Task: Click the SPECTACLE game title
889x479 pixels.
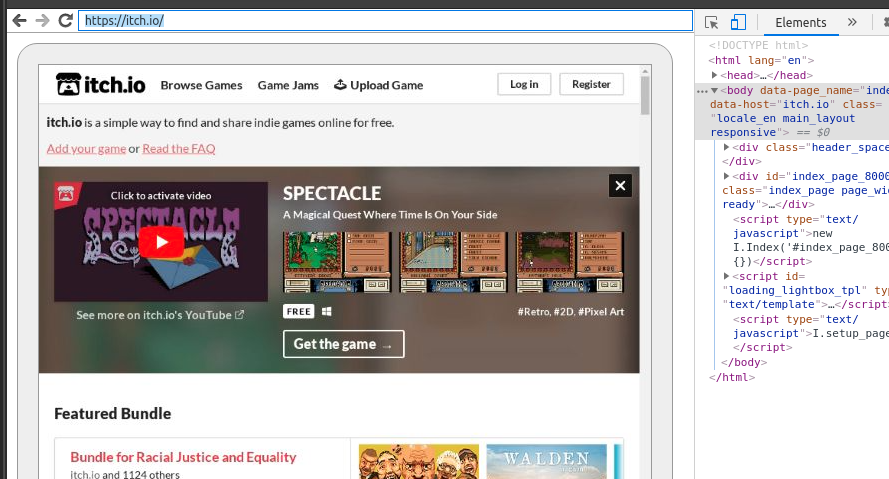Action: point(332,193)
